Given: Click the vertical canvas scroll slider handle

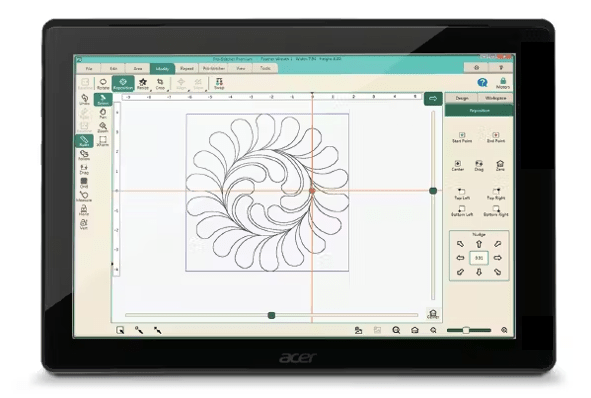Looking at the screenshot, I should (x=433, y=191).
